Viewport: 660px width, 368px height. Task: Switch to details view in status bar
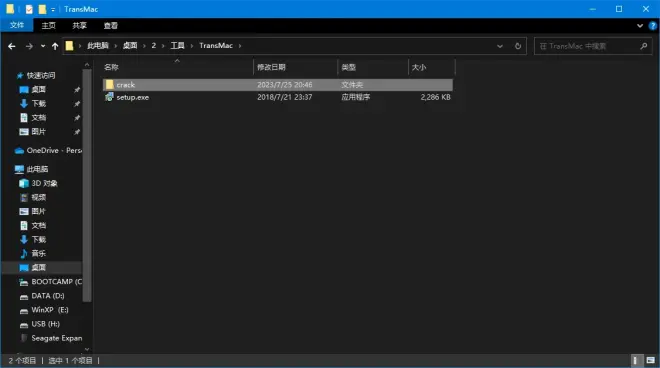coord(635,360)
